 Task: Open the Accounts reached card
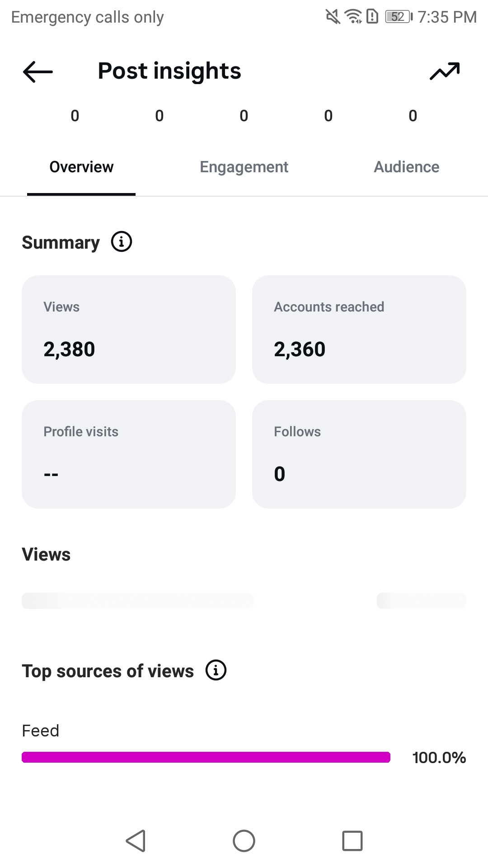pos(359,330)
